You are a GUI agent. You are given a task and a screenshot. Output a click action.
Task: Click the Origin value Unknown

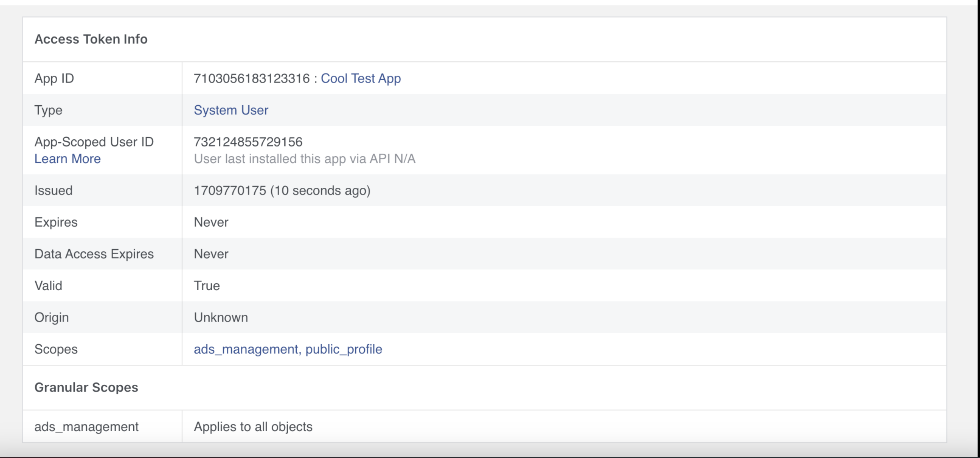pyautogui.click(x=221, y=317)
